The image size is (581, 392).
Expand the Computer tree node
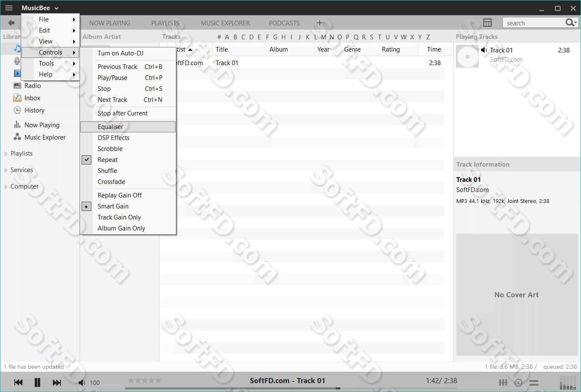pos(6,186)
